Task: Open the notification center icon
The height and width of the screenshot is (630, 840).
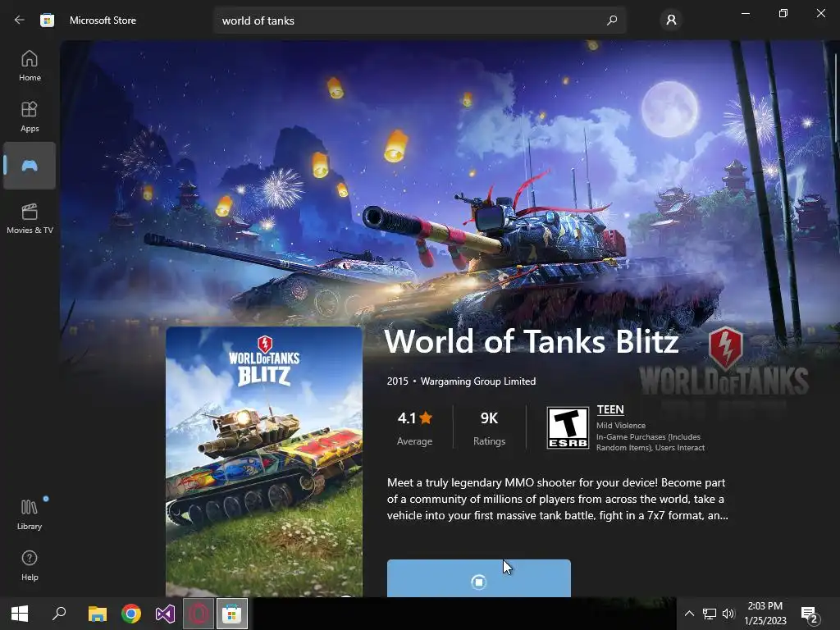Action: (x=810, y=614)
